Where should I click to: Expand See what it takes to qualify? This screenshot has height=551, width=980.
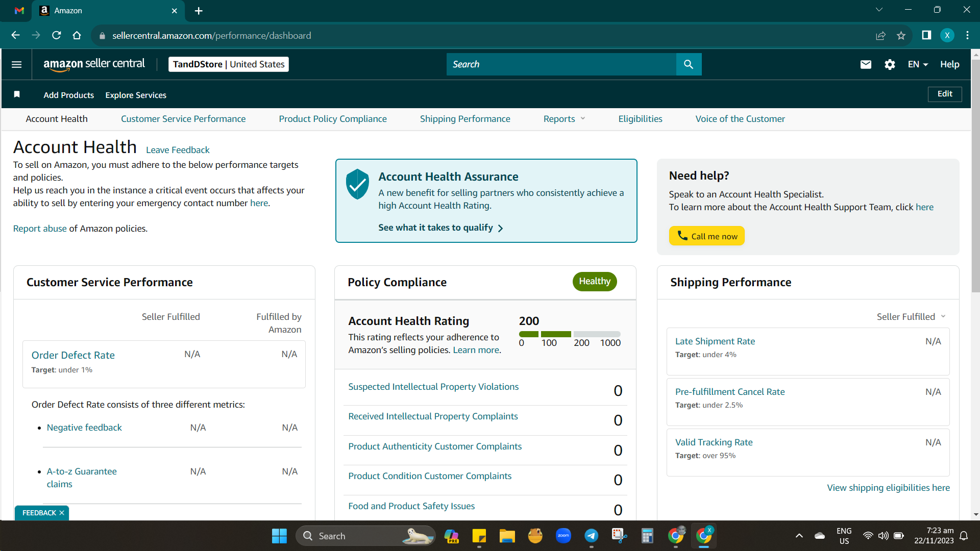coord(440,228)
